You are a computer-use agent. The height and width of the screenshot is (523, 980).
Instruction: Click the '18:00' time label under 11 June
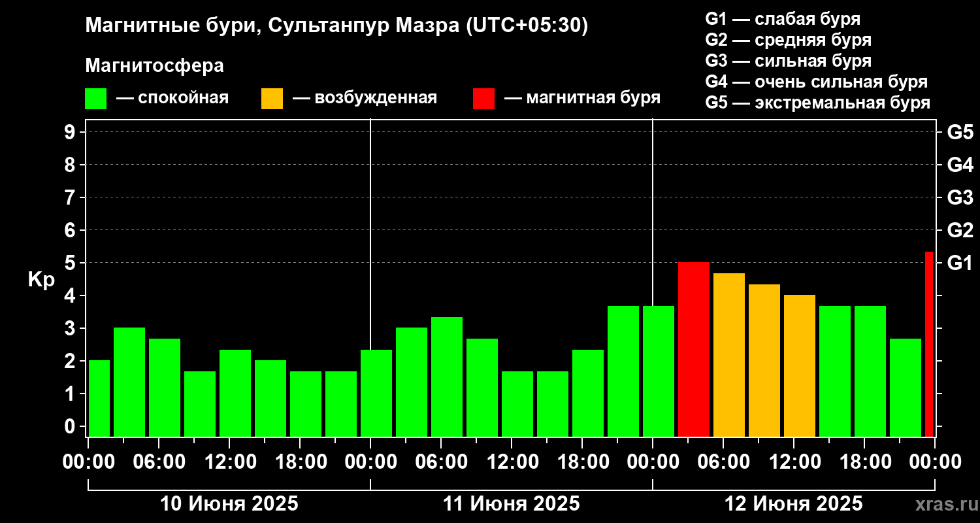tap(582, 462)
